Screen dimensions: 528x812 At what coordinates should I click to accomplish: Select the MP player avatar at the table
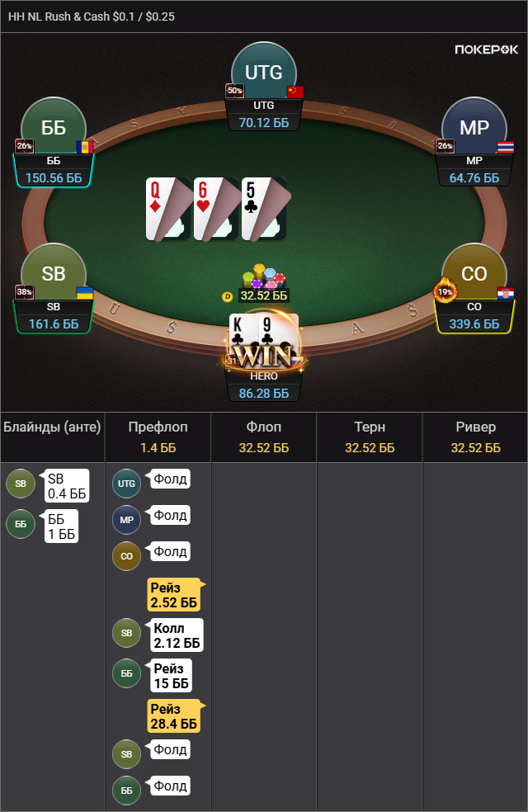click(x=474, y=127)
